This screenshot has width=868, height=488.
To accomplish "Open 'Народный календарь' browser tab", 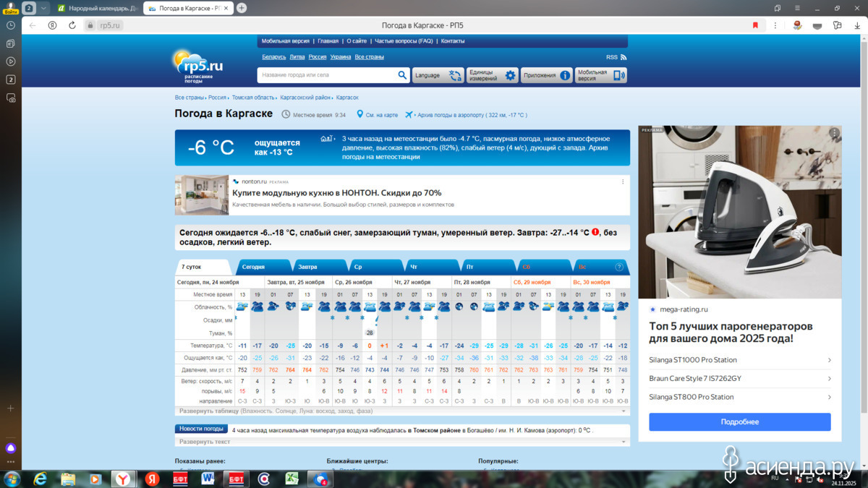I will [98, 8].
